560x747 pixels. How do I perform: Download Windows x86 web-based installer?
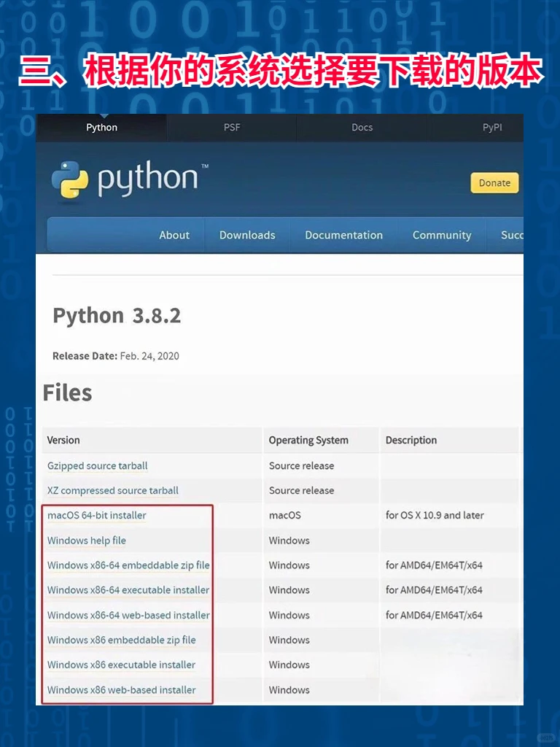pos(122,690)
